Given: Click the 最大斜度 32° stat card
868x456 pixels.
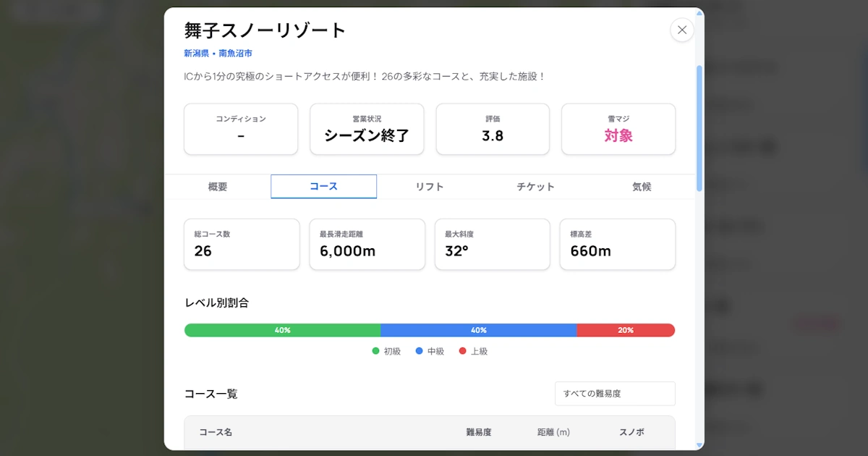Looking at the screenshot, I should pyautogui.click(x=493, y=245).
